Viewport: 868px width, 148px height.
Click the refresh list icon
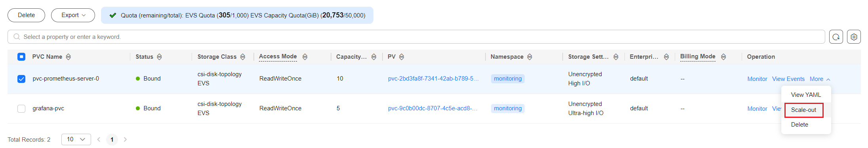(836, 37)
